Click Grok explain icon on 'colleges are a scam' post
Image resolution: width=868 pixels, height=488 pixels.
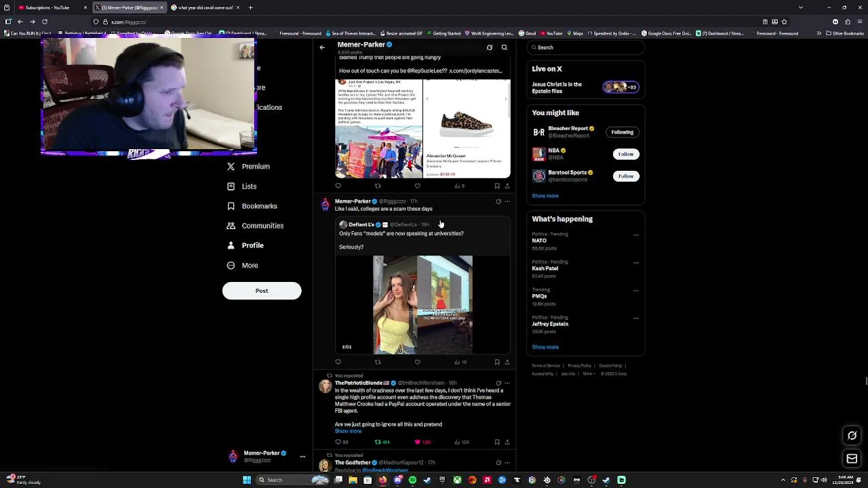[498, 201]
